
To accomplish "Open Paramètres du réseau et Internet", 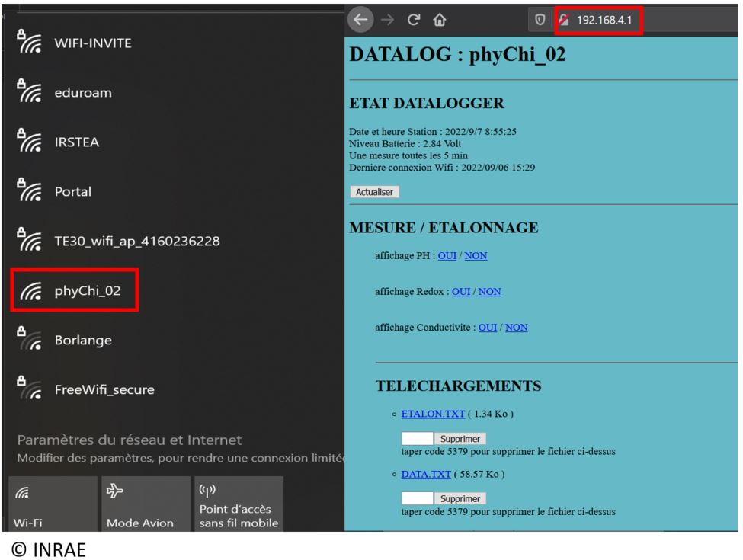I will tap(130, 440).
